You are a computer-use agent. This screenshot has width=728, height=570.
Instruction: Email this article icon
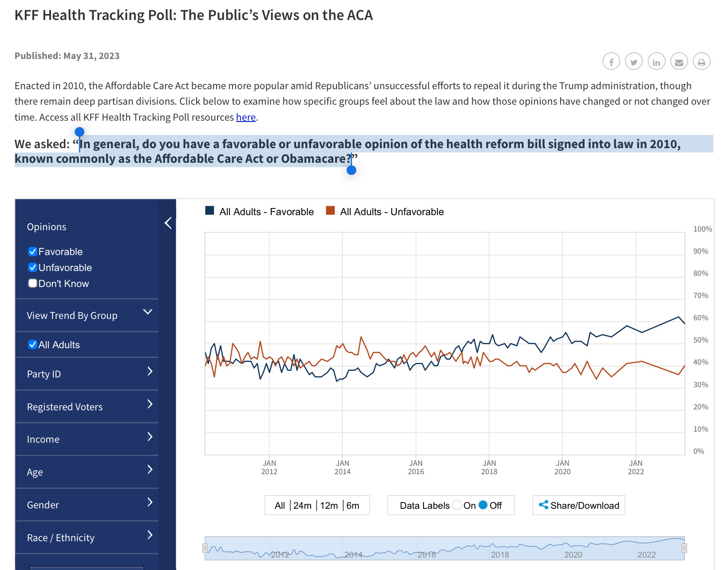[679, 61]
